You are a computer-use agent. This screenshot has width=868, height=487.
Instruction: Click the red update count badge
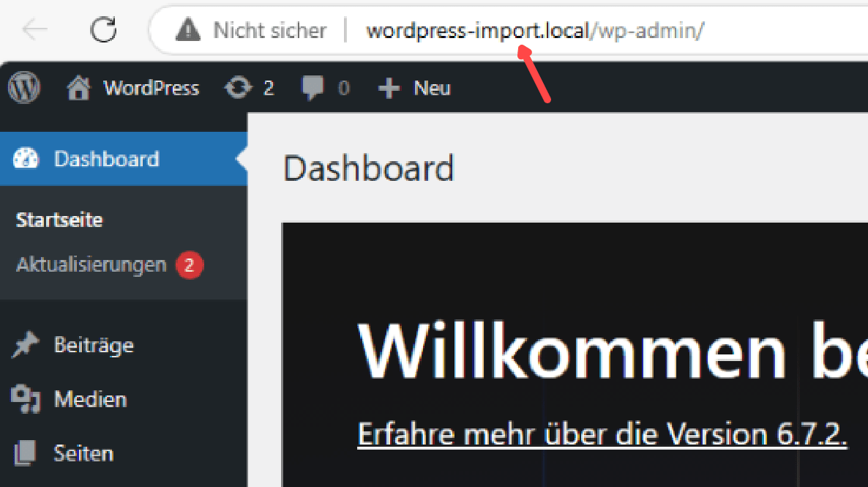point(189,265)
